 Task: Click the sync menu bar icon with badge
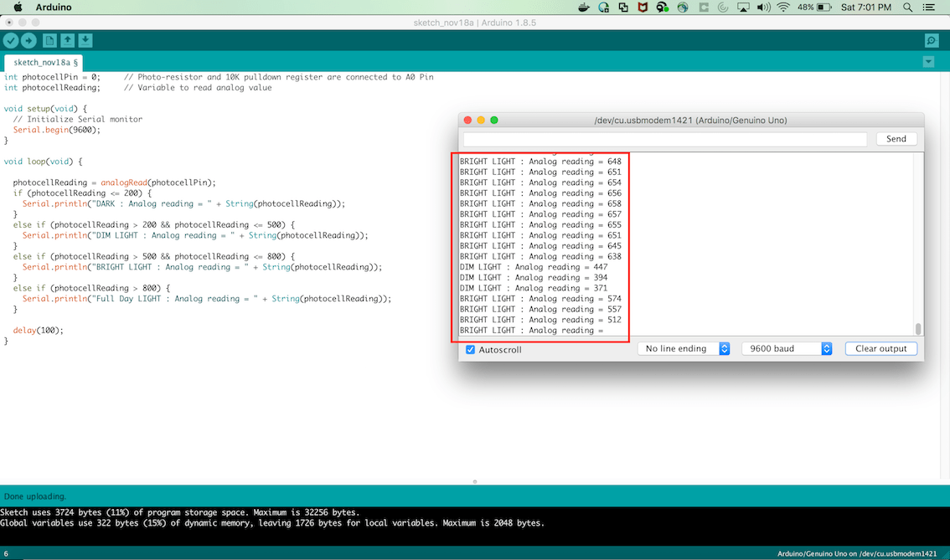(x=603, y=8)
